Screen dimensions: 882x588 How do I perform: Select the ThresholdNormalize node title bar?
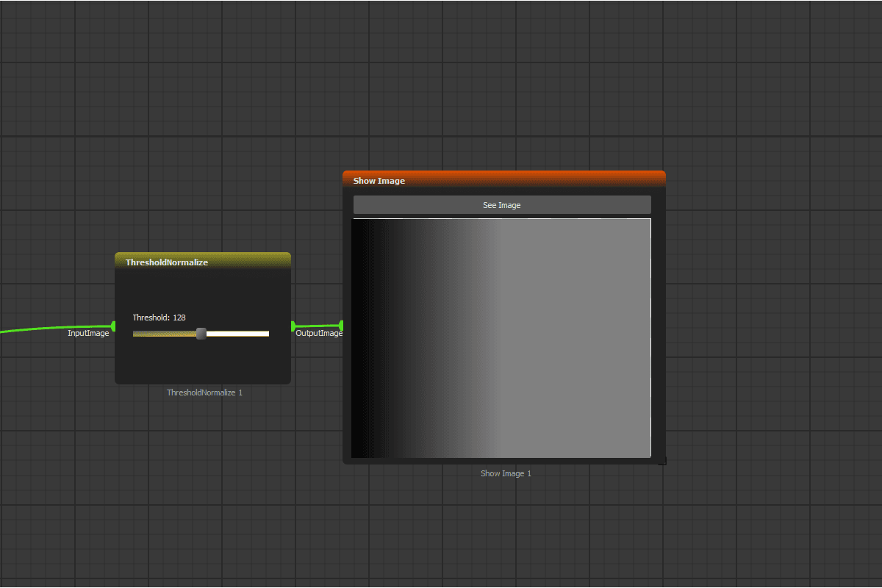click(203, 262)
